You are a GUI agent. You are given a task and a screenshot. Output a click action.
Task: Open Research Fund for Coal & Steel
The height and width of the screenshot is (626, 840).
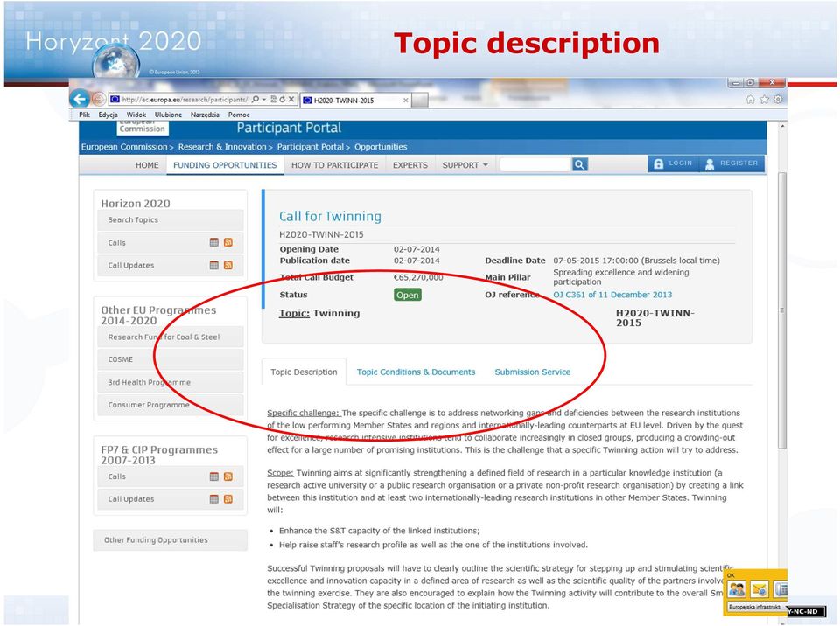(171, 337)
